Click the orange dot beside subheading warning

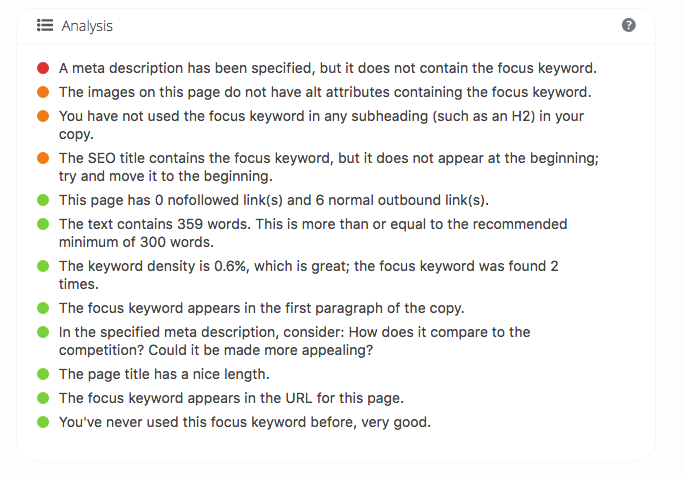[x=43, y=116]
